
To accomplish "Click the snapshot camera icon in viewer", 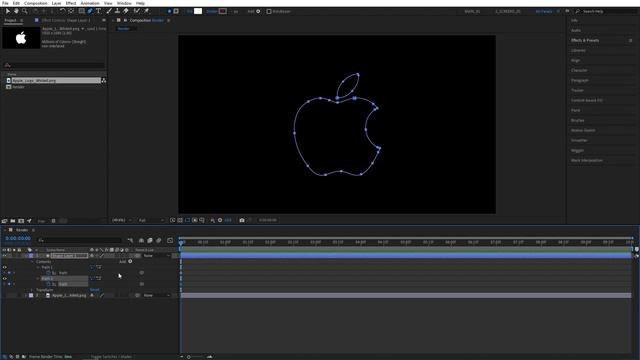I will pyautogui.click(x=242, y=220).
